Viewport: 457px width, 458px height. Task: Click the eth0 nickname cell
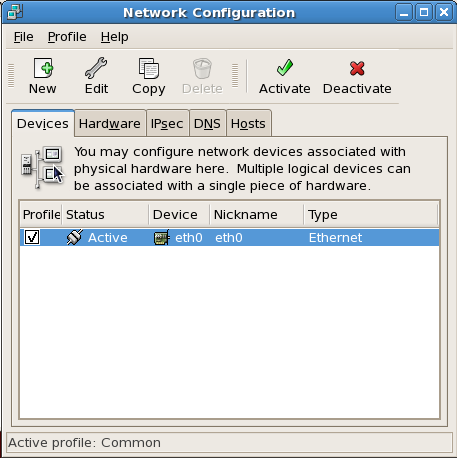[229, 238]
